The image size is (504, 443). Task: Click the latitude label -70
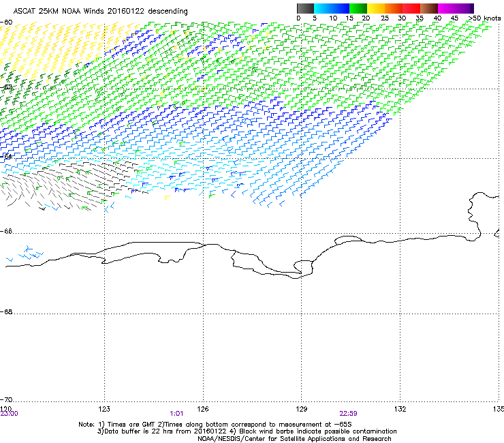click(6, 399)
